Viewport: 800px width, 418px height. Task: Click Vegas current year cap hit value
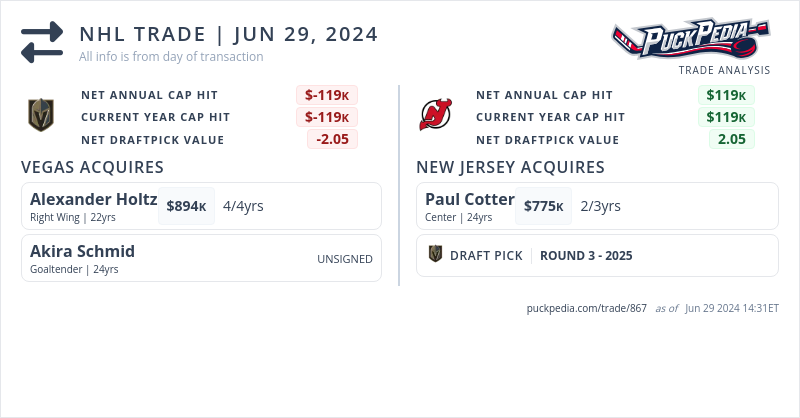(x=326, y=117)
